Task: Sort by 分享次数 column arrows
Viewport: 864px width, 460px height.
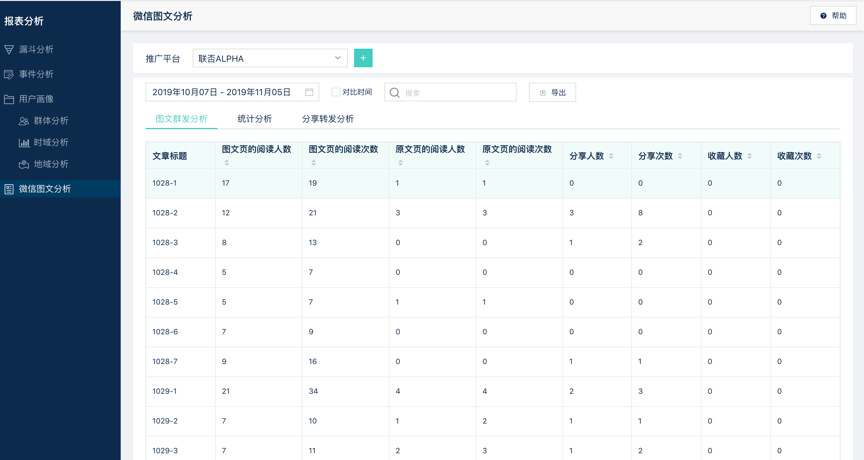Action: pos(680,156)
